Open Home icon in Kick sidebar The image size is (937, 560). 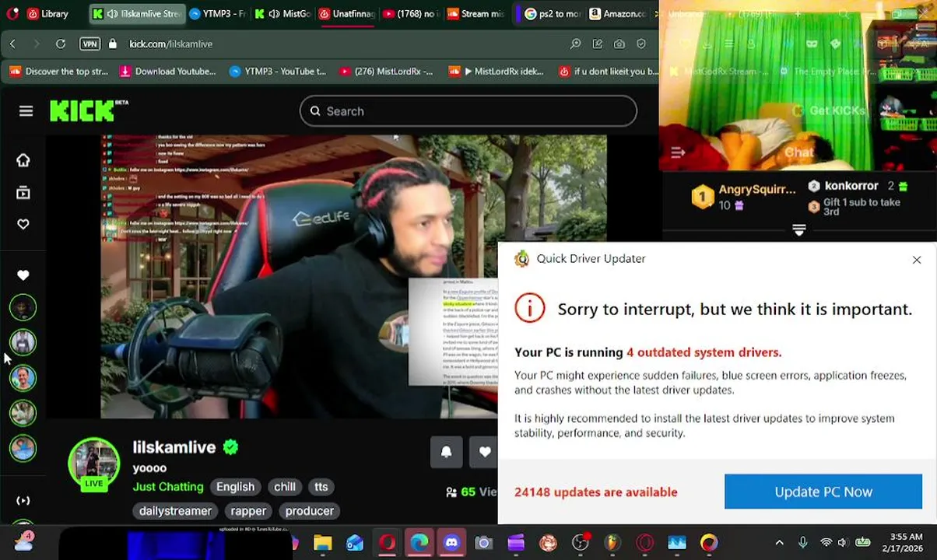[x=23, y=160]
